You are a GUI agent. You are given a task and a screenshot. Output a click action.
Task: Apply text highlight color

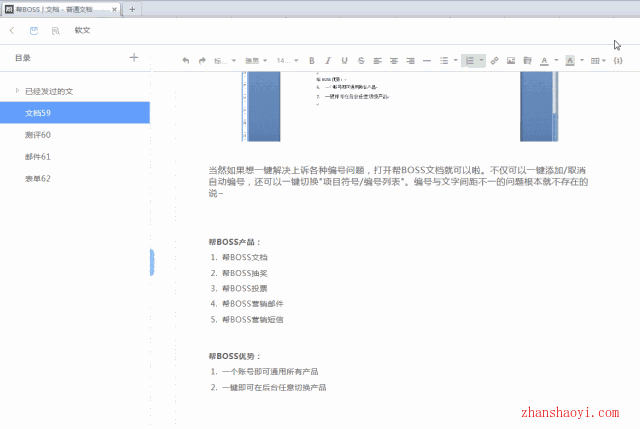click(x=570, y=61)
